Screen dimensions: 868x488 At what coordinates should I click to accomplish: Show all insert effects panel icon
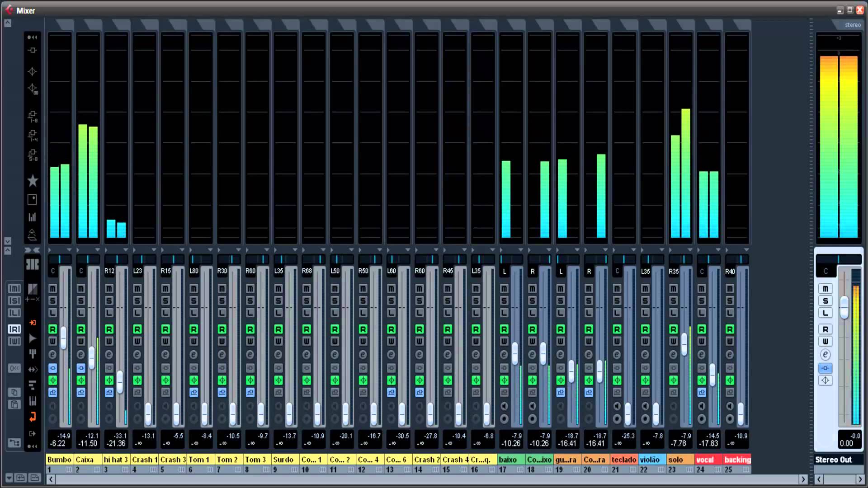click(x=33, y=50)
